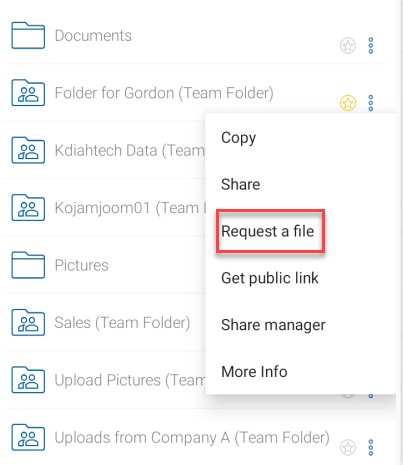Image resolution: width=403 pixels, height=465 pixels.
Task: Open the three-dot menu for Documents
Action: click(x=371, y=46)
